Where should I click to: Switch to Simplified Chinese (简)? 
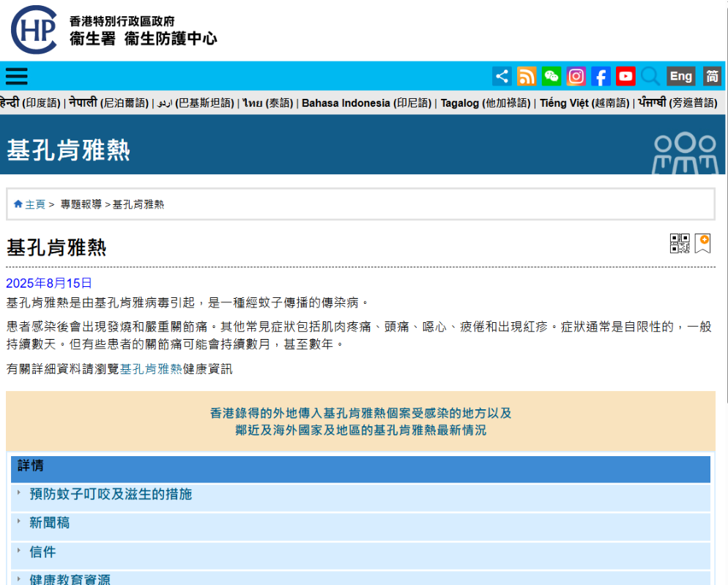712,76
